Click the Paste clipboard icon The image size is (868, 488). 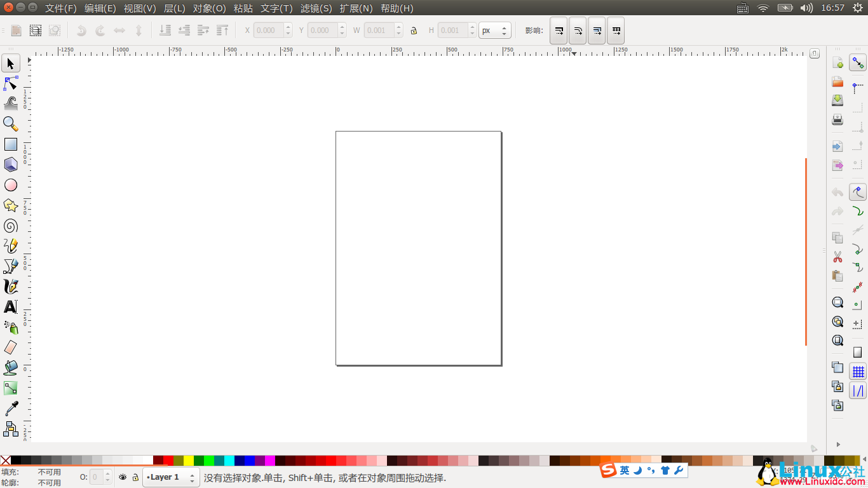point(837,276)
